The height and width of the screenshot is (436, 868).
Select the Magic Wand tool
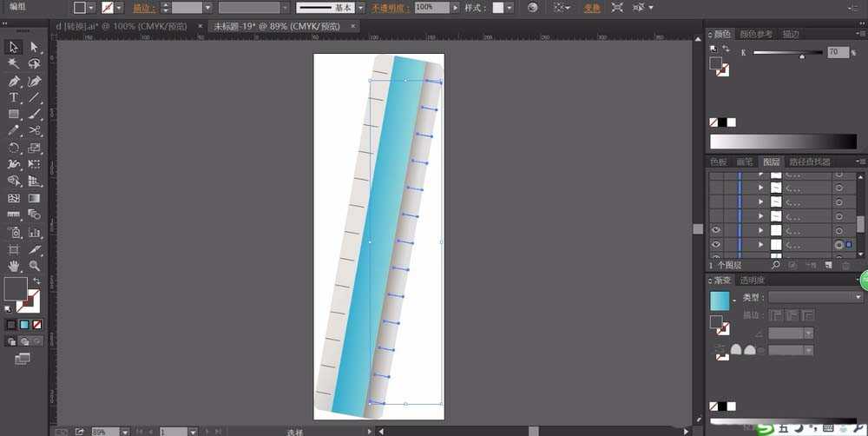pyautogui.click(x=14, y=63)
